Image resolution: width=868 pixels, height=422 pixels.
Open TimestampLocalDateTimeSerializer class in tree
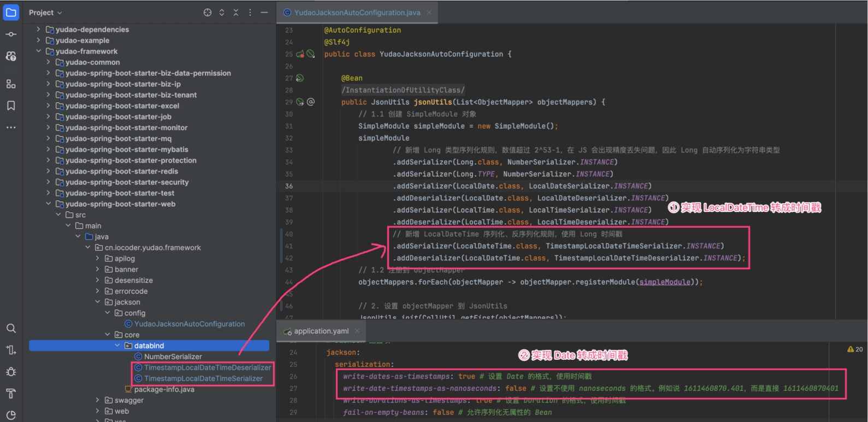(203, 378)
